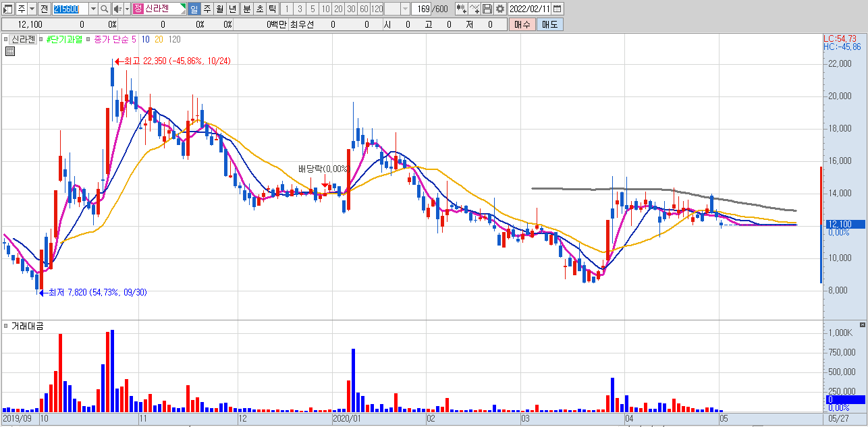Image resolution: width=868 pixels, height=427 pixels.
Task: Open the data table grid icon
Action: [9, 51]
